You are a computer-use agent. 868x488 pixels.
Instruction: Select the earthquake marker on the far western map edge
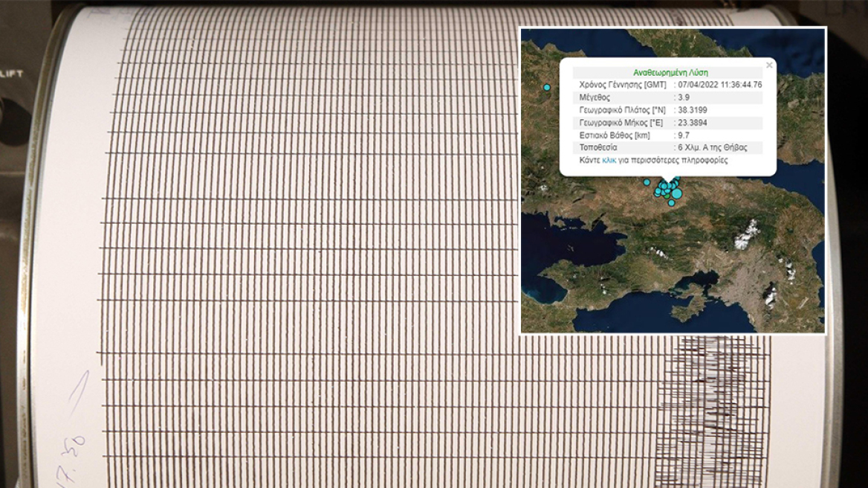(x=547, y=87)
